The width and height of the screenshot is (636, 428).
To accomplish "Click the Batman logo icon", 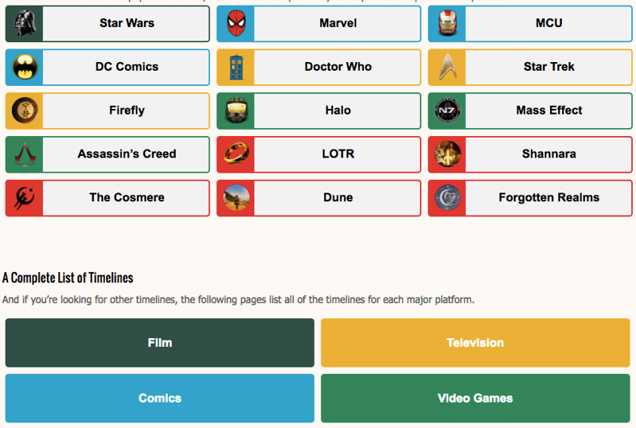I will point(25,67).
